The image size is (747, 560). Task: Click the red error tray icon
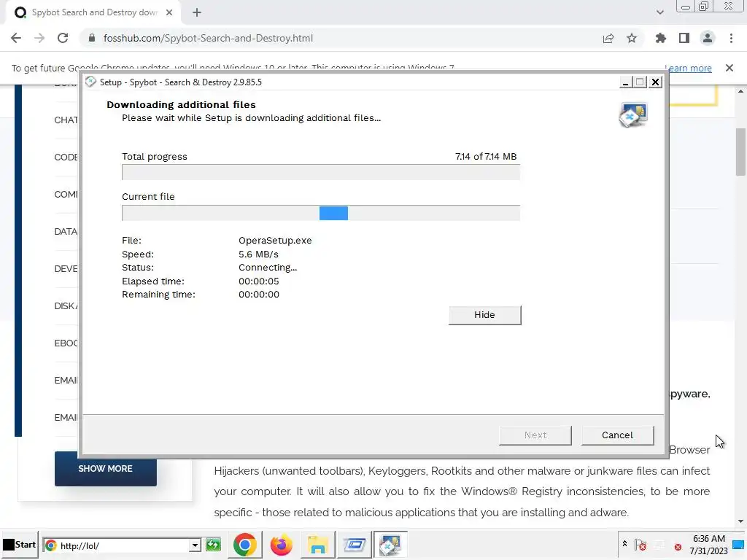click(x=678, y=547)
